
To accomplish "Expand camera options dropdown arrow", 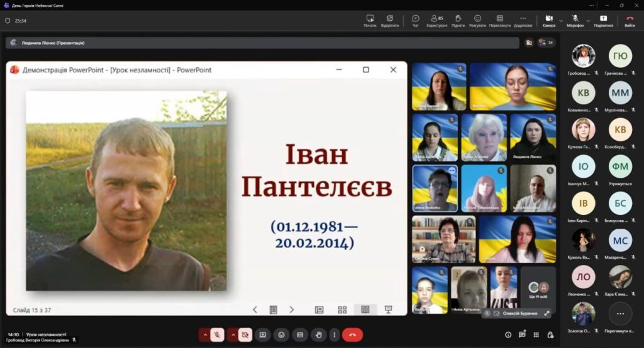I will click(x=561, y=20).
